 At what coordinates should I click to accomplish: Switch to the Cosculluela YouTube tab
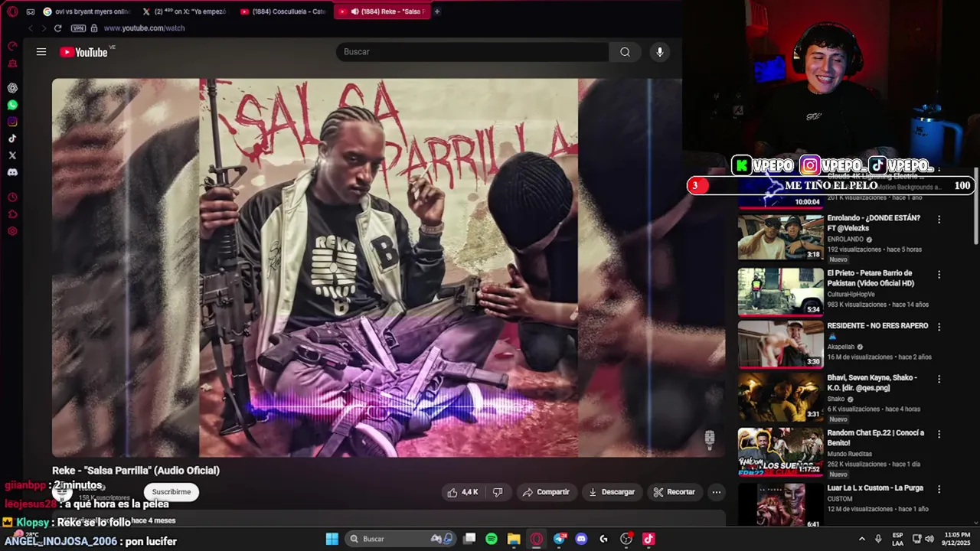283,11
